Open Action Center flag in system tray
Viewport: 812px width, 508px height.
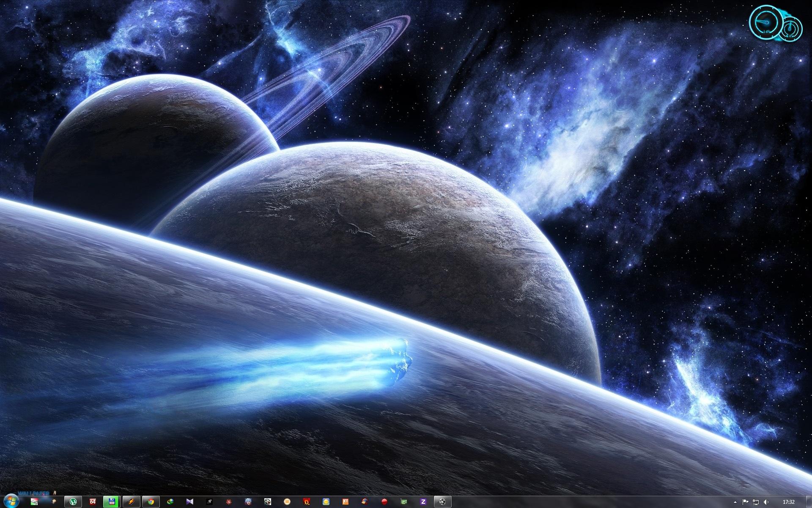745,502
